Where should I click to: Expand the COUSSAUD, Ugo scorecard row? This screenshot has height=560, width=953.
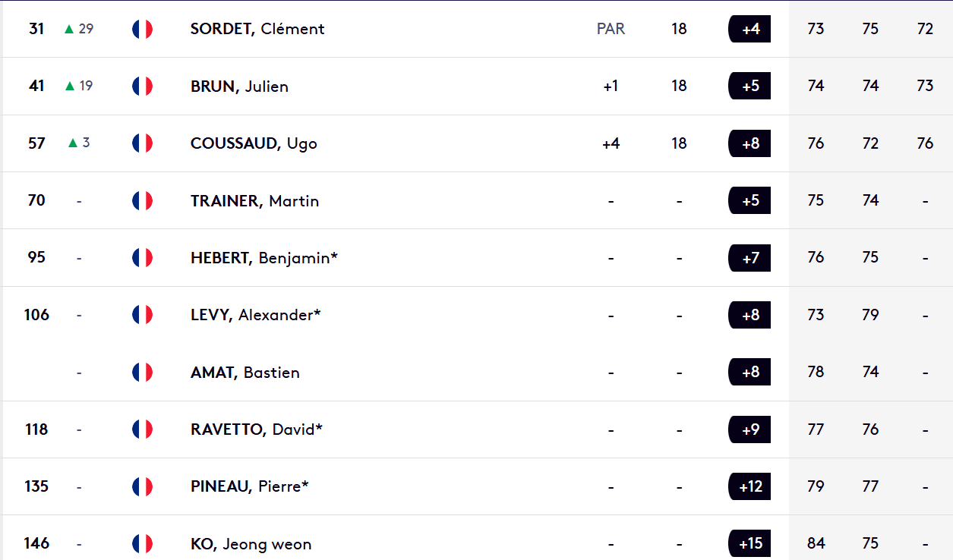click(x=478, y=143)
